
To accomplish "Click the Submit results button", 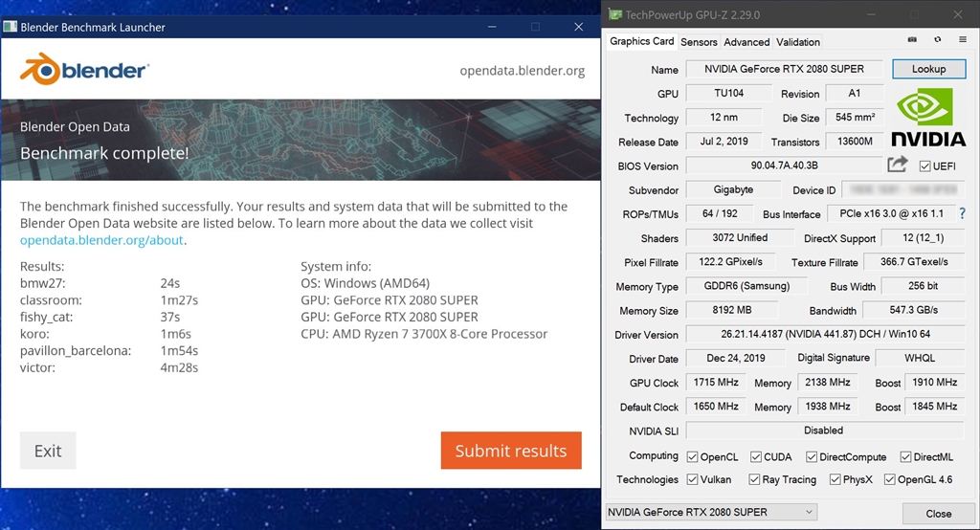I will 511,451.
